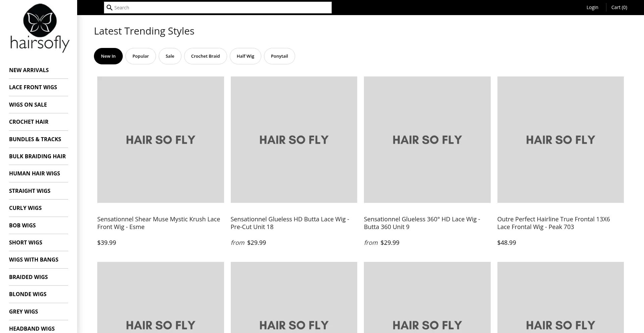This screenshot has height=333, width=644.
Task: Select the New In tab
Action: click(108, 56)
